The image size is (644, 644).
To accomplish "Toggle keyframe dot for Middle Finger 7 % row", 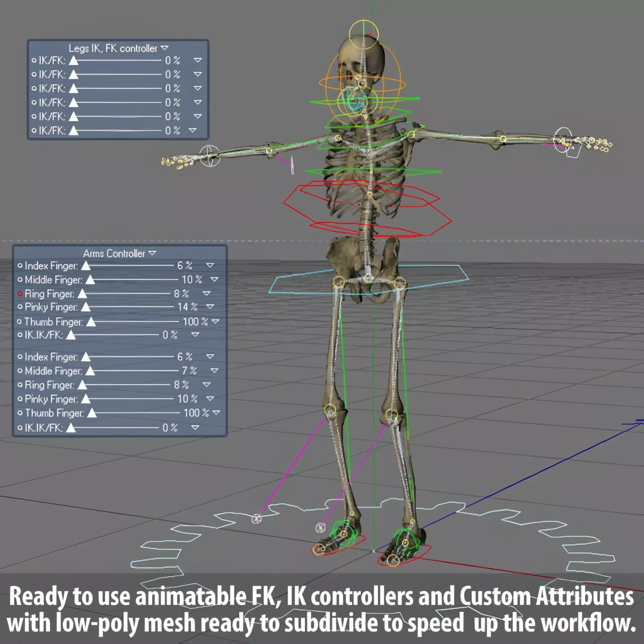I will pyautogui.click(x=20, y=370).
